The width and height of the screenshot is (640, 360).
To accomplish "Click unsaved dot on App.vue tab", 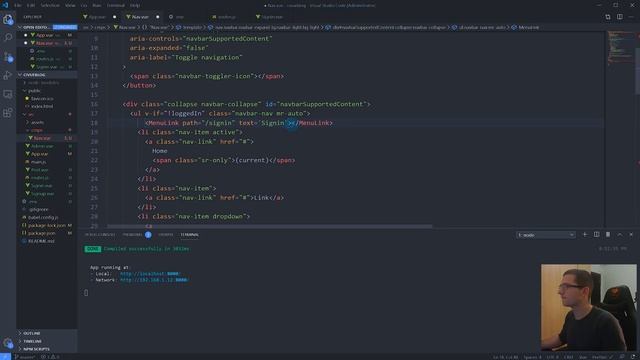I will click(115, 17).
